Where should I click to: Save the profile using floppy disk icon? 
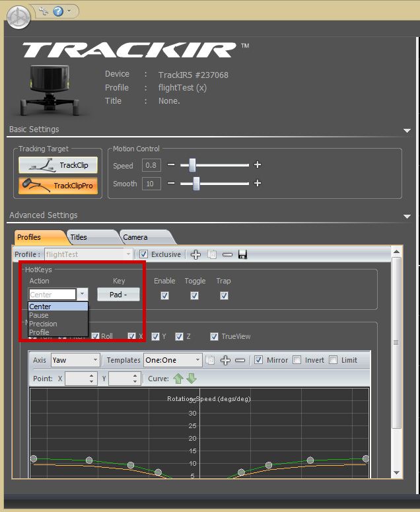[x=242, y=254]
